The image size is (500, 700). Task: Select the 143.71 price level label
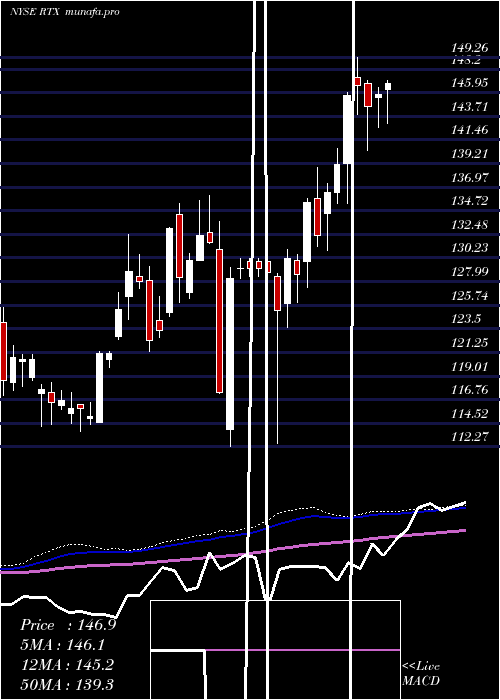(469, 107)
